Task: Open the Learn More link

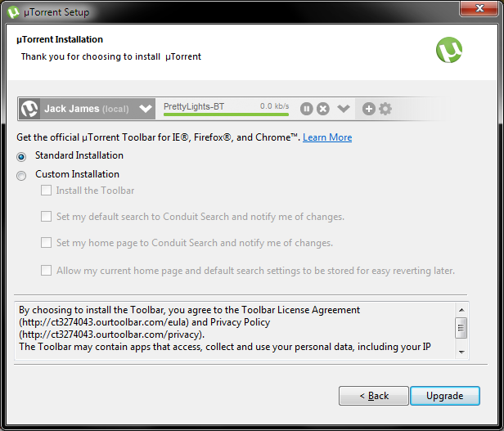Action: tap(327, 137)
